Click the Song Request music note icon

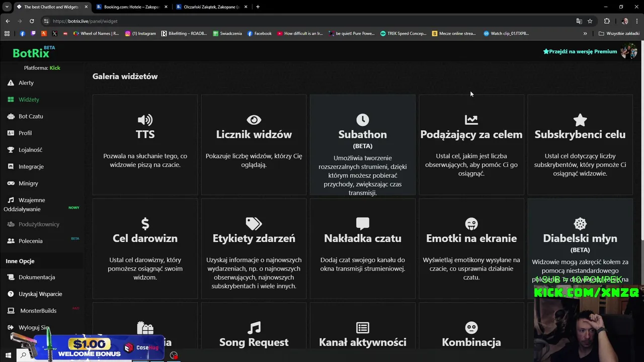[x=254, y=328]
